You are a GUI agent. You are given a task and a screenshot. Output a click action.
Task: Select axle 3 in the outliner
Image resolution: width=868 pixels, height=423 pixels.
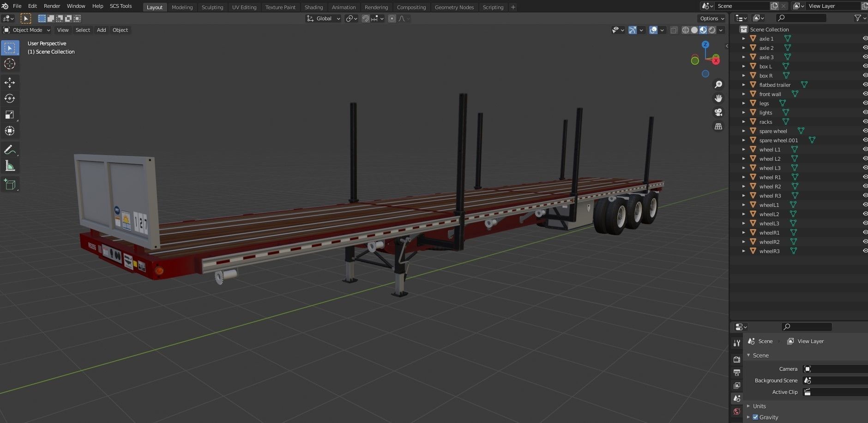coord(766,57)
